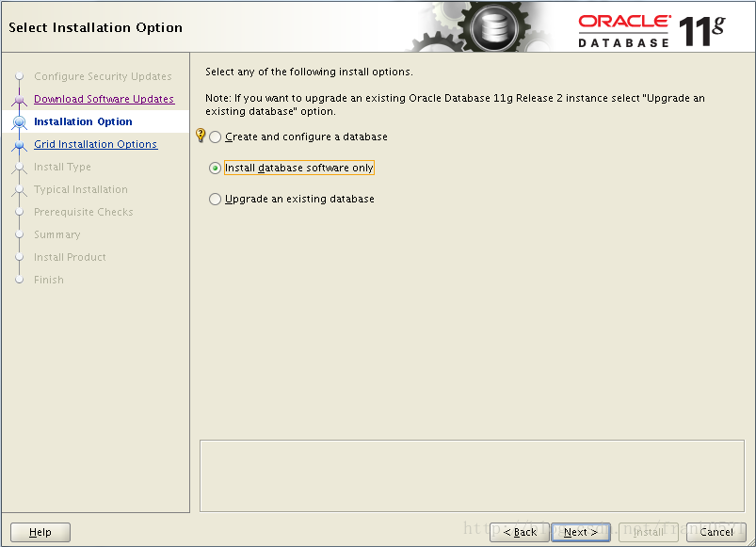Image resolution: width=756 pixels, height=547 pixels.
Task: Click the Prerequisite Checks step text
Action: click(84, 212)
